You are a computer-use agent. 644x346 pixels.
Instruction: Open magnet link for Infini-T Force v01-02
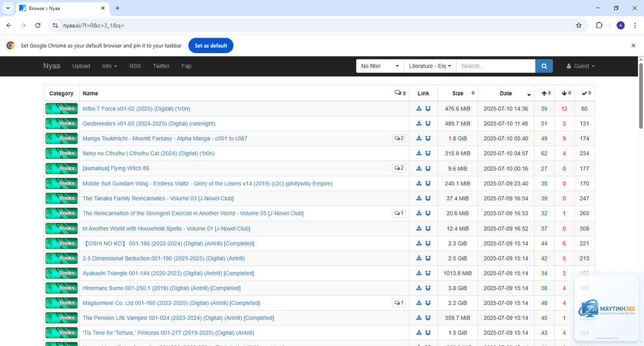pyautogui.click(x=428, y=109)
